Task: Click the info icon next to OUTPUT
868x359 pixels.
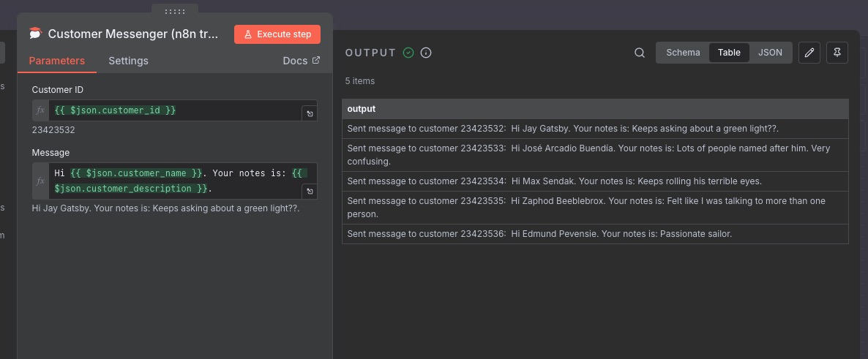Action: (426, 53)
